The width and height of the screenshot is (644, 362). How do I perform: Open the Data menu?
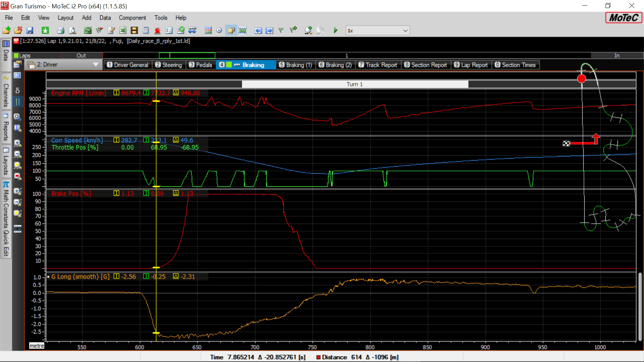[105, 18]
